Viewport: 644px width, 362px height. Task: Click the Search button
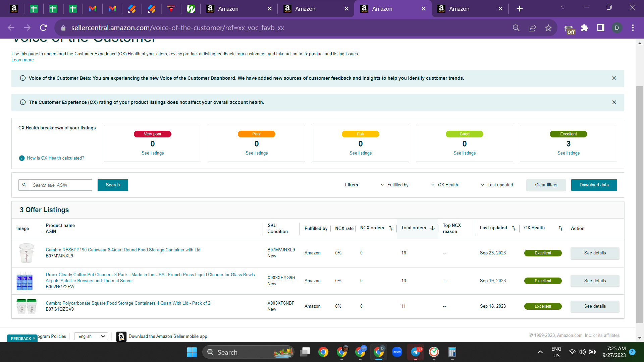click(113, 185)
